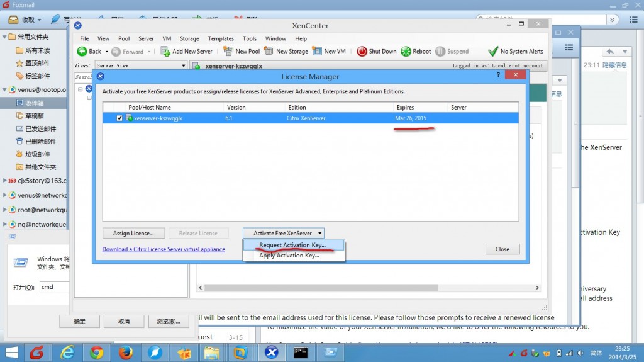Click network signal icon in system tray
The height and width of the screenshot is (362, 644).
[x=569, y=353]
